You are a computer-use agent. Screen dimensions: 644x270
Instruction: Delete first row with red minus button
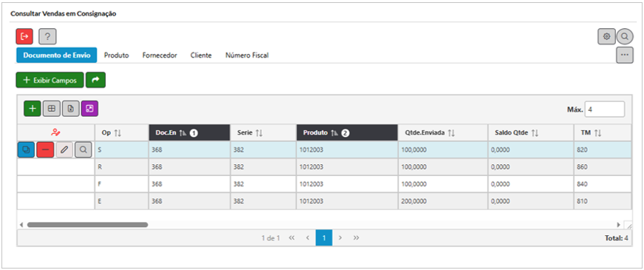click(45, 150)
